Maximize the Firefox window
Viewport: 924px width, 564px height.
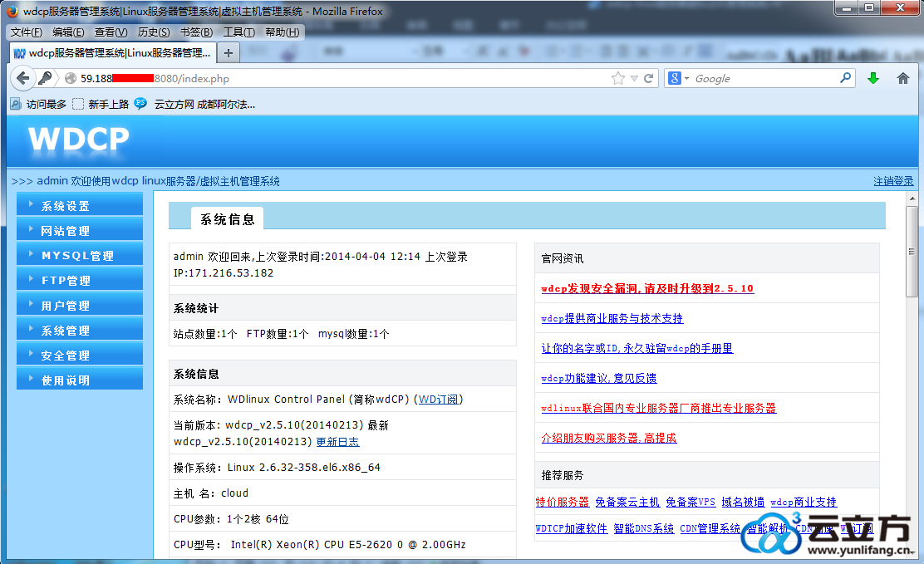pyautogui.click(x=868, y=7)
